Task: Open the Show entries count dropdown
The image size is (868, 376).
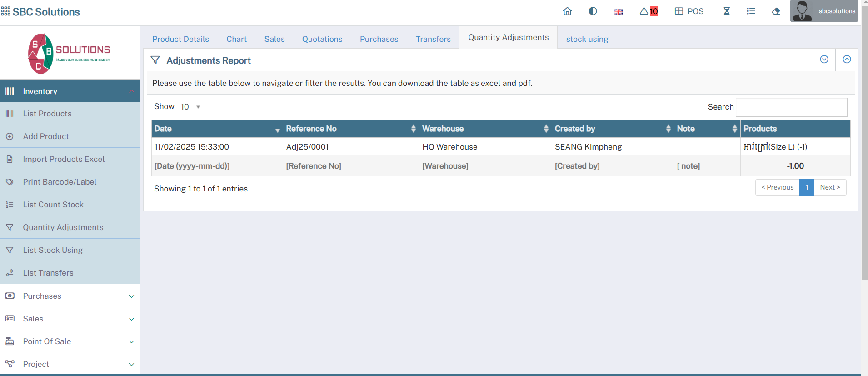Action: pos(190,107)
